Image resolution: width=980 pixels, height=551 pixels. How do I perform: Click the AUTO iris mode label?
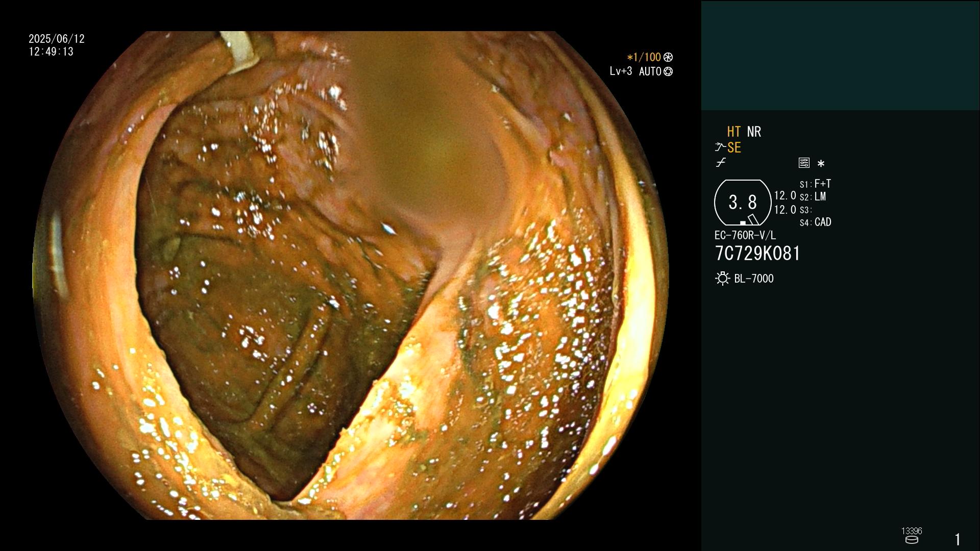(x=650, y=71)
